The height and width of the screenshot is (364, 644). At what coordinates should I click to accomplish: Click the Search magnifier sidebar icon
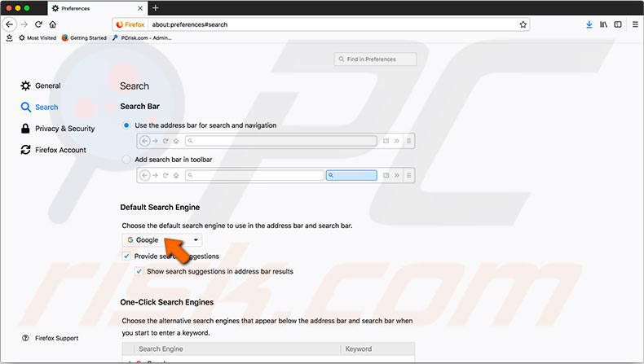pos(25,107)
